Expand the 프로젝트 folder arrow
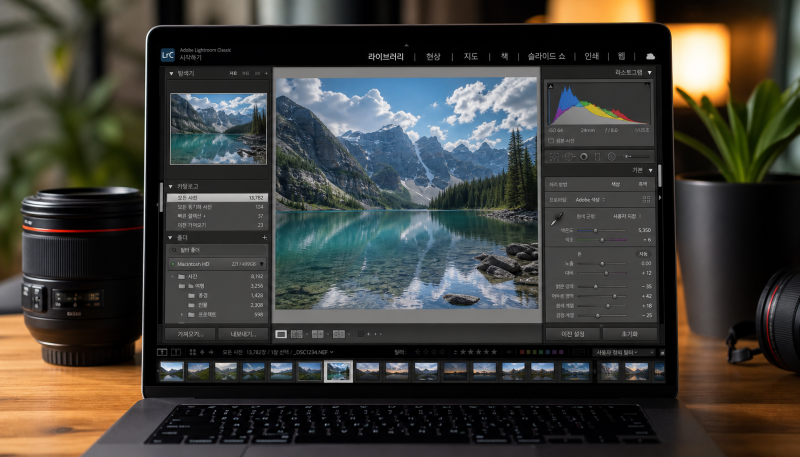Viewport: 800px width, 457px height. coord(182,315)
